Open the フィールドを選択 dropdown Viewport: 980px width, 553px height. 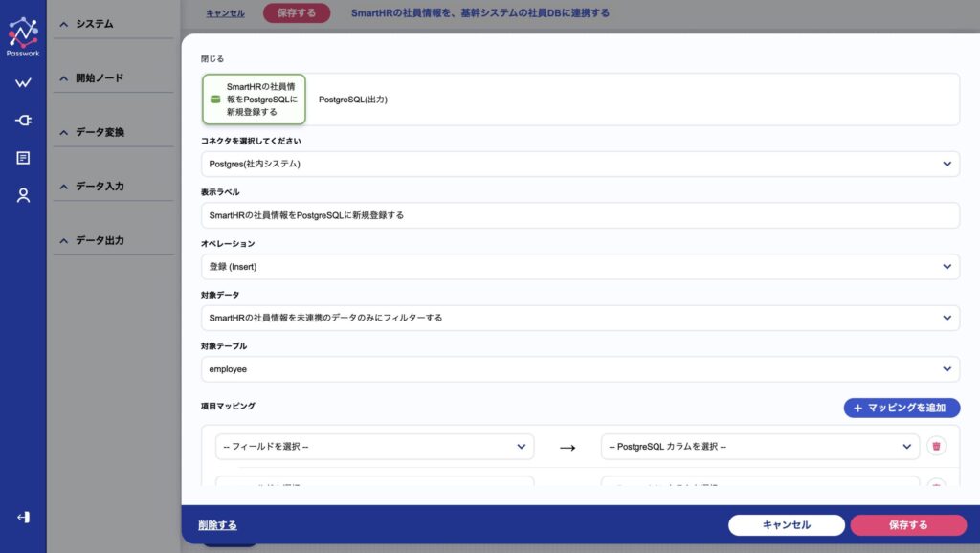374,446
